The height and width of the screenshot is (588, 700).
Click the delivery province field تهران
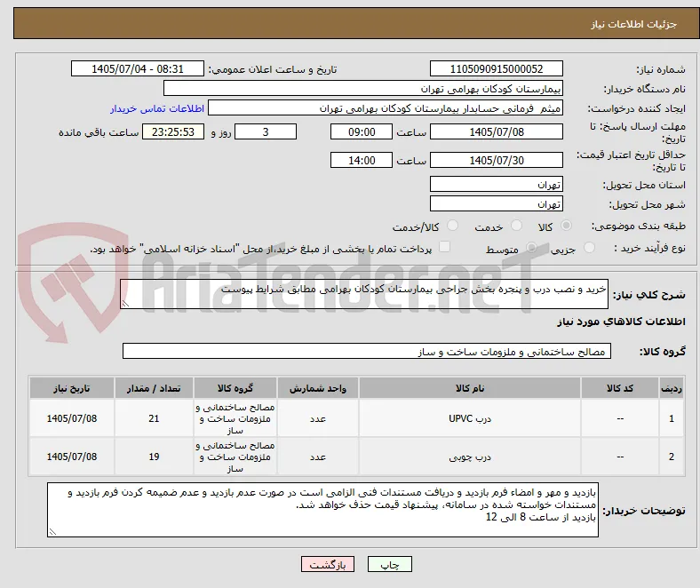point(497,184)
